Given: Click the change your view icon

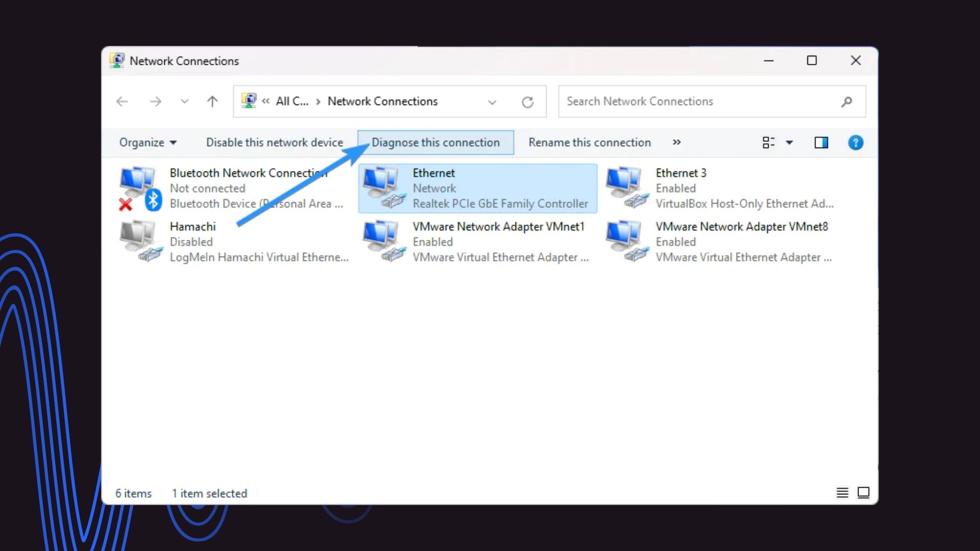Looking at the screenshot, I should tap(768, 142).
